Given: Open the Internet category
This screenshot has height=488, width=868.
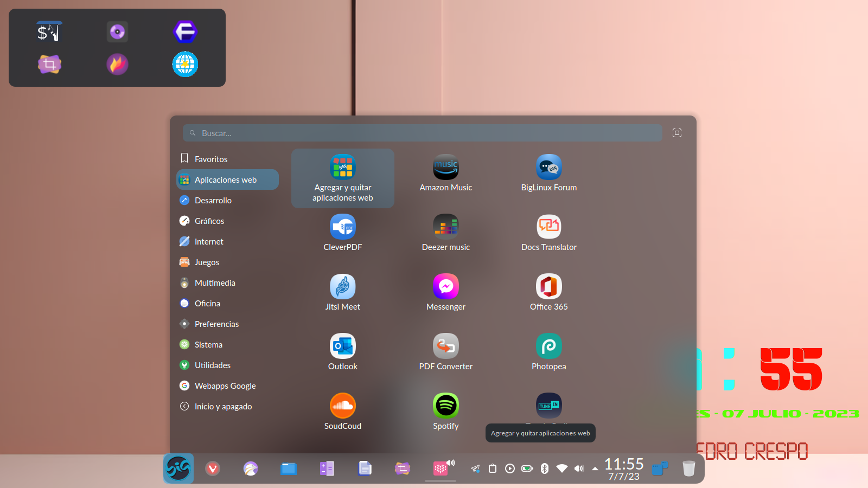Looking at the screenshot, I should (x=227, y=241).
